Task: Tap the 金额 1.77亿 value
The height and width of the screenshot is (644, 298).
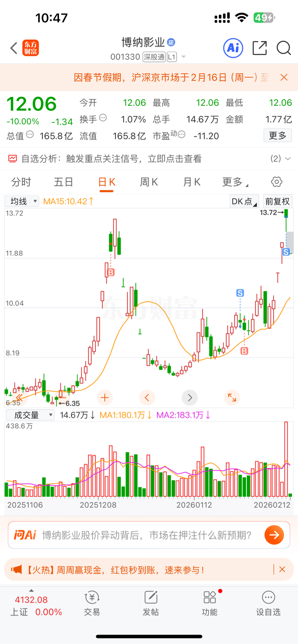Action: tap(279, 119)
